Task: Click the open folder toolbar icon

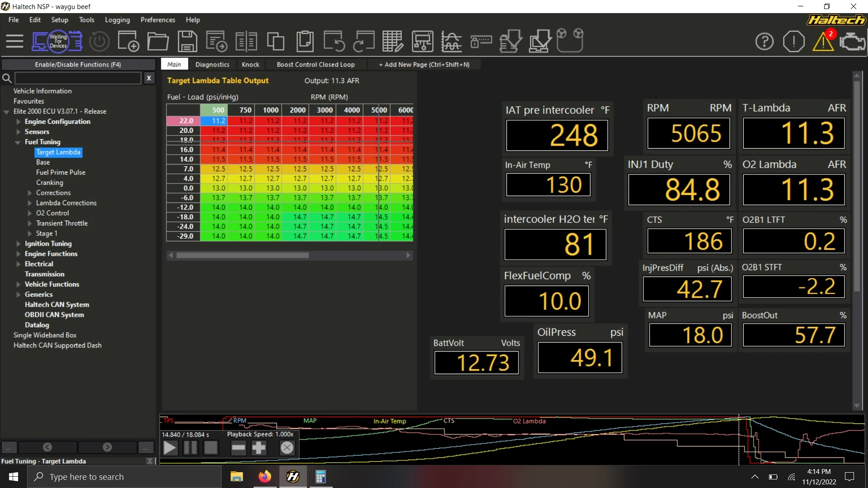Action: pos(158,42)
